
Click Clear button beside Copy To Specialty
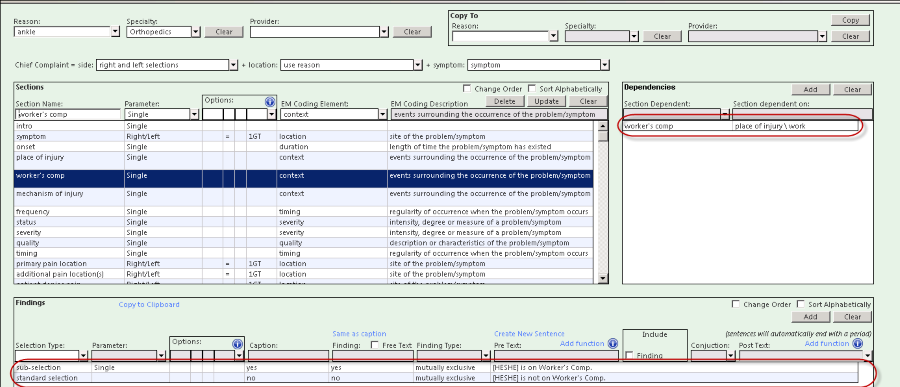click(x=662, y=36)
